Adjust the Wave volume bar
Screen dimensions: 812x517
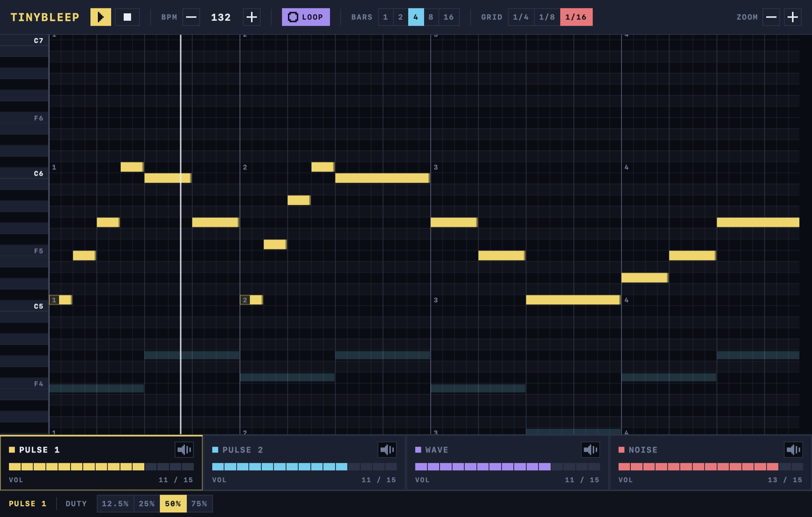pos(507,467)
